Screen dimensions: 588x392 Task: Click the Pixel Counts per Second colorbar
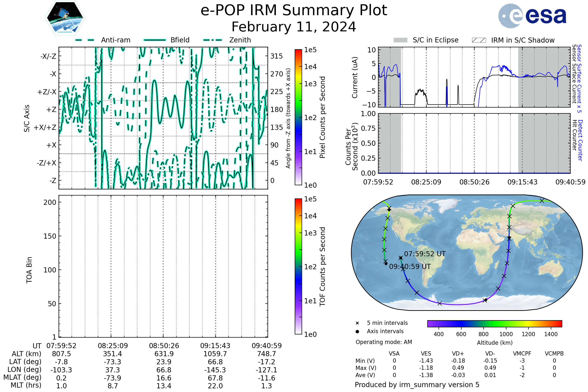click(298, 117)
